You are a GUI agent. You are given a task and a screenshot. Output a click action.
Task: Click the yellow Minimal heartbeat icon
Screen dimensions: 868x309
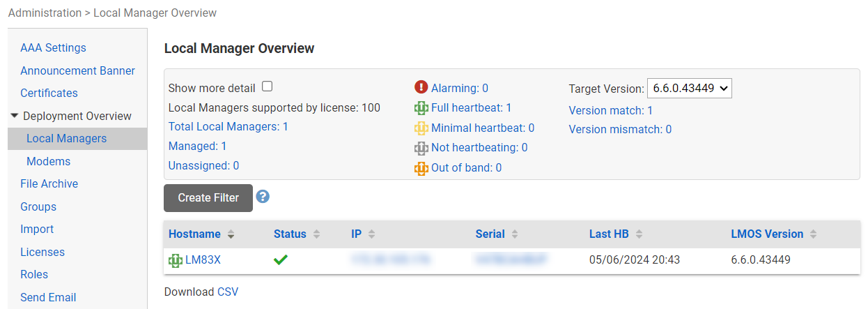point(421,128)
